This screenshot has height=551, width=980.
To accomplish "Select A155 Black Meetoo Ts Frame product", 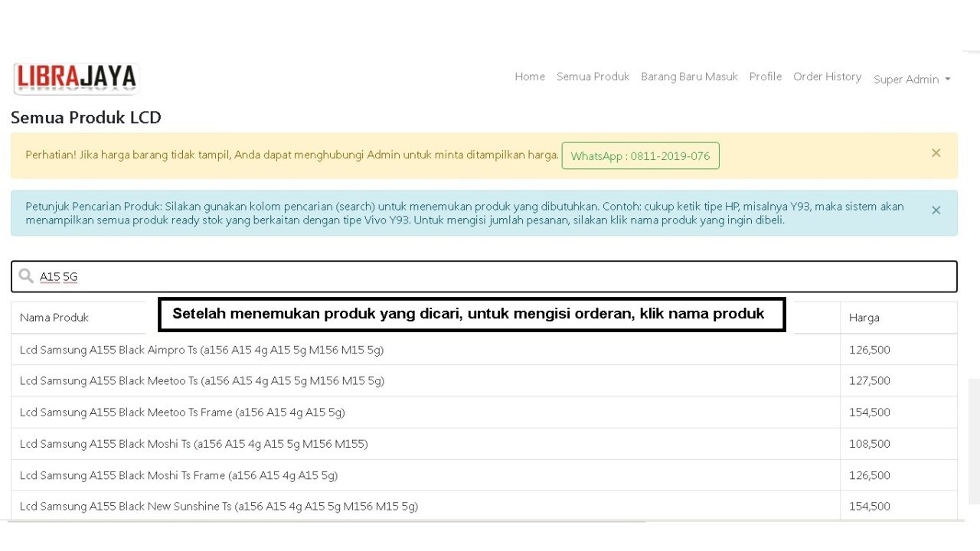I will [x=182, y=412].
